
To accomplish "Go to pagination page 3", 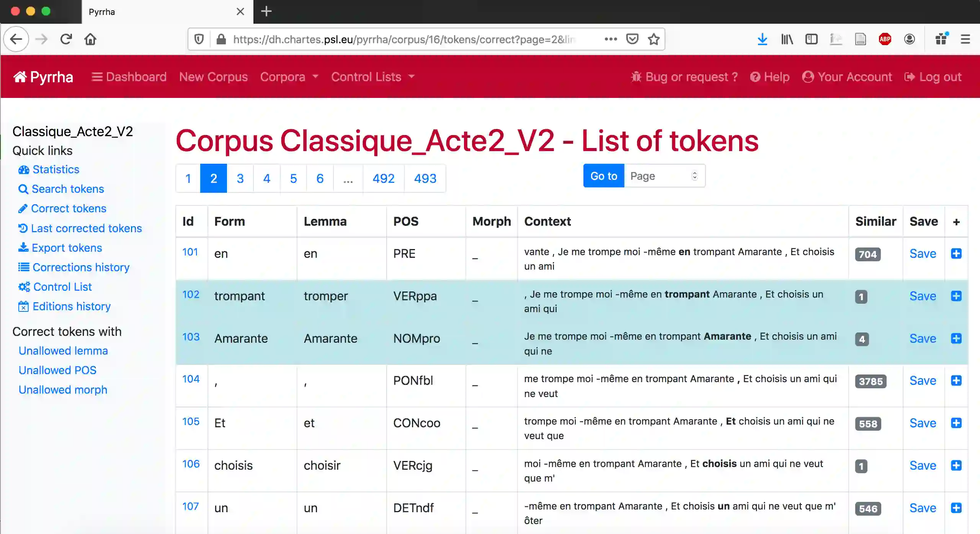I will click(240, 178).
